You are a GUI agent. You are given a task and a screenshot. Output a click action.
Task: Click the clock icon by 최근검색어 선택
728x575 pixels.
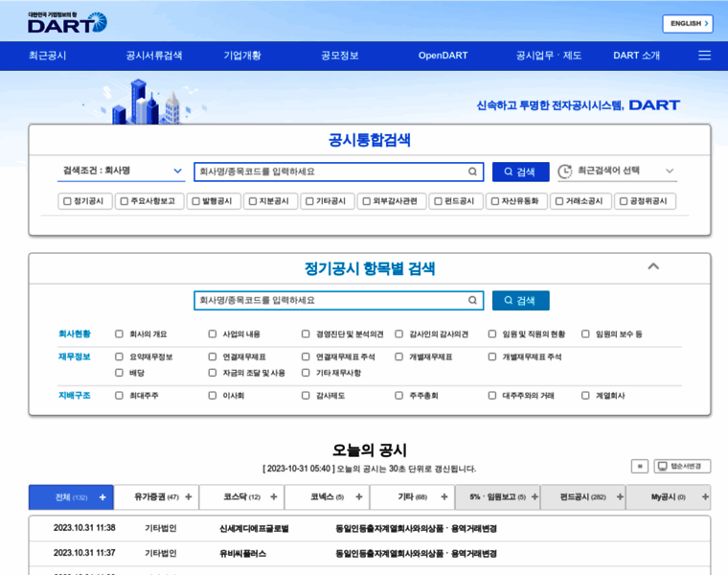564,172
